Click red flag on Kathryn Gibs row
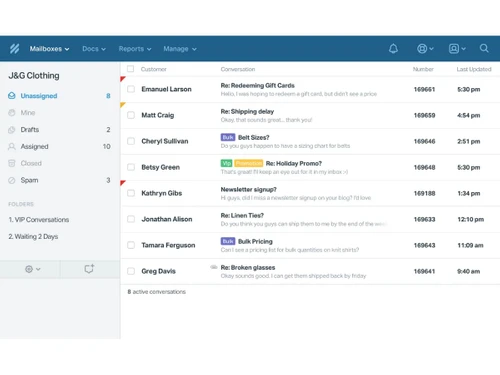The width and height of the screenshot is (500, 375). (123, 183)
